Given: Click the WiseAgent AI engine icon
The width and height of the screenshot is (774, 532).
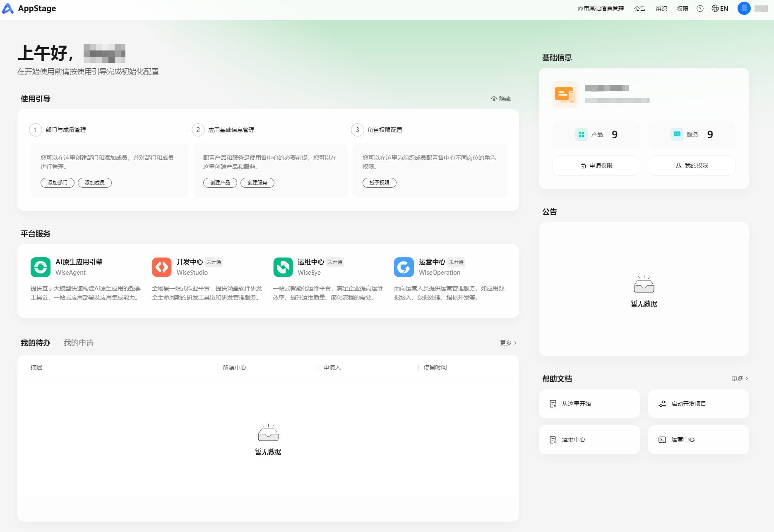Looking at the screenshot, I should pyautogui.click(x=41, y=267).
